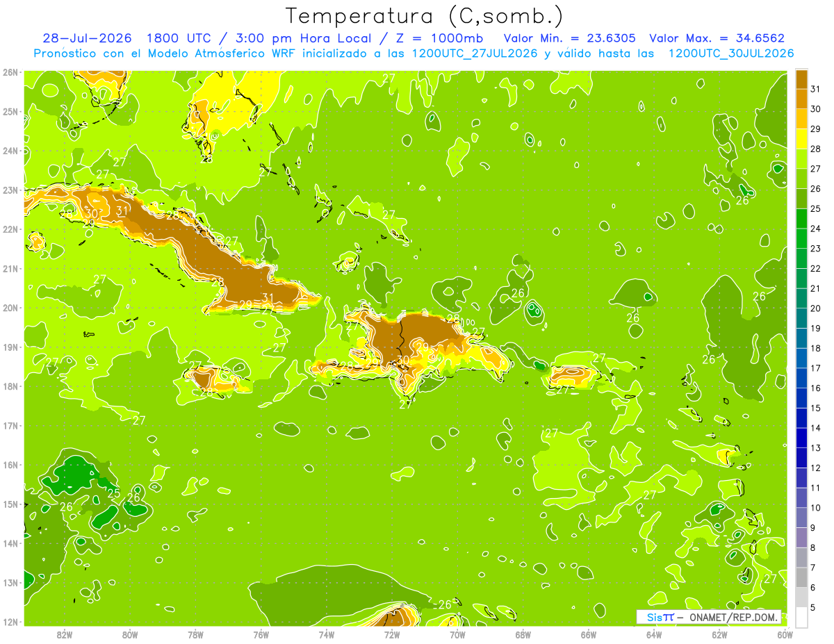Click the title "Temperatura (C,somb.)"
This screenshot has width=834, height=644.
(425, 16)
